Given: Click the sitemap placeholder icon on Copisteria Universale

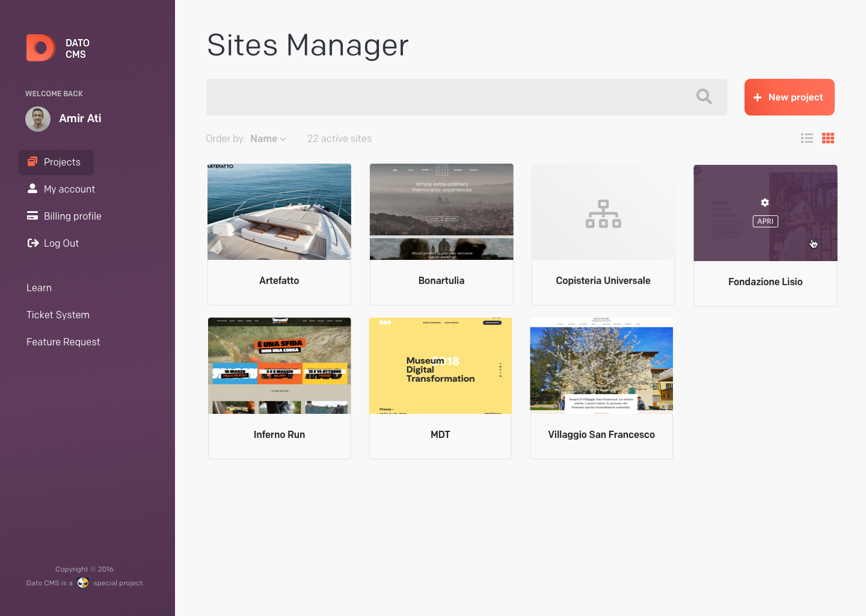Looking at the screenshot, I should click(x=603, y=214).
